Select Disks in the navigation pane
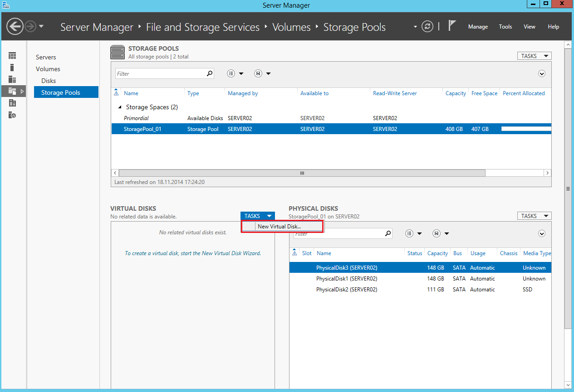 tap(49, 81)
